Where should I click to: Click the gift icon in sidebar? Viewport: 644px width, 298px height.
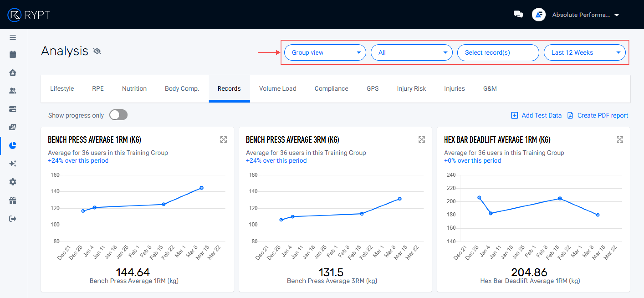pos(13,200)
